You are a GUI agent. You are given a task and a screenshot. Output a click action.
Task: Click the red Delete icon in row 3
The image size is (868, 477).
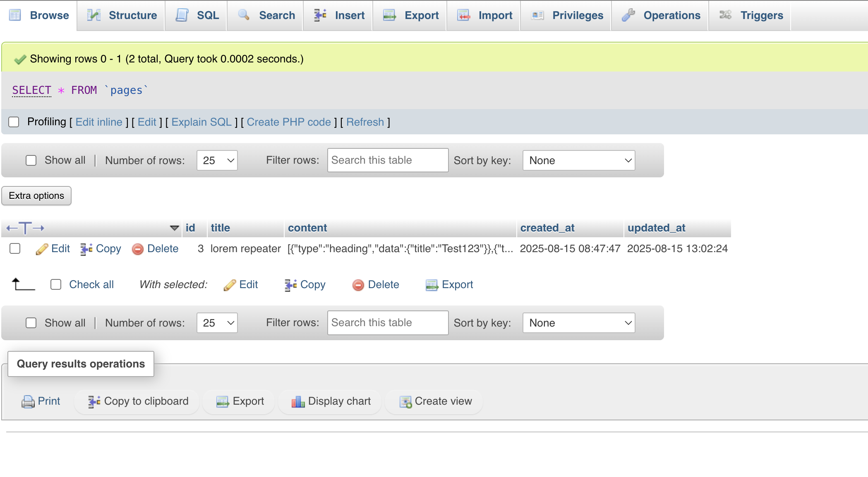(x=137, y=249)
